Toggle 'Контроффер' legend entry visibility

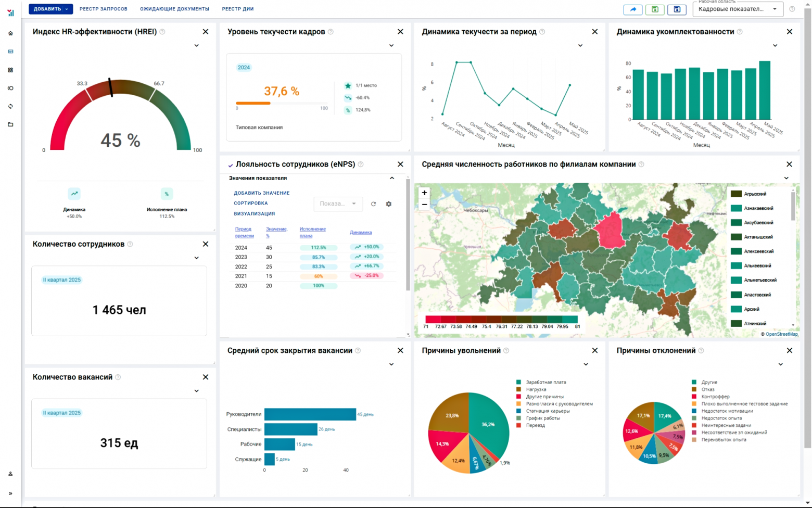tap(715, 397)
